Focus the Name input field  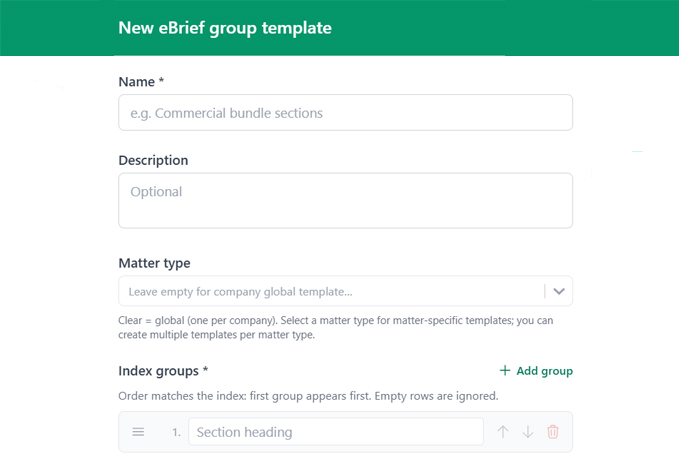345,113
